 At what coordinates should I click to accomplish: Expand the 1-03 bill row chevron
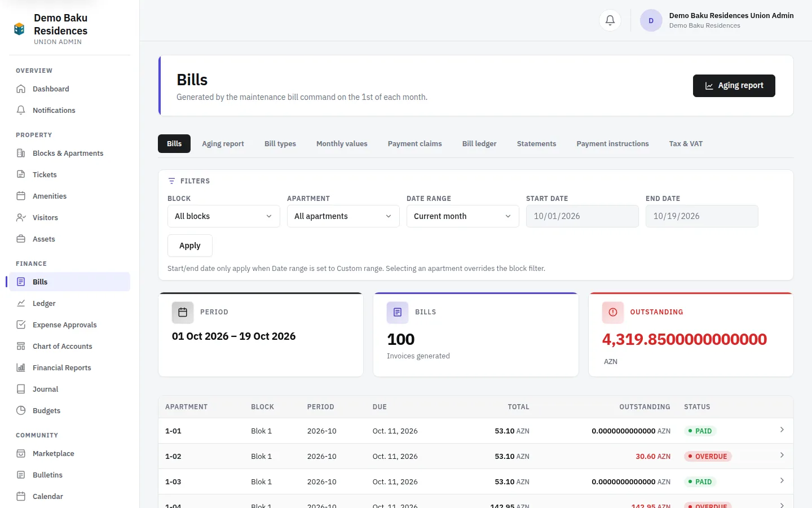(x=782, y=481)
